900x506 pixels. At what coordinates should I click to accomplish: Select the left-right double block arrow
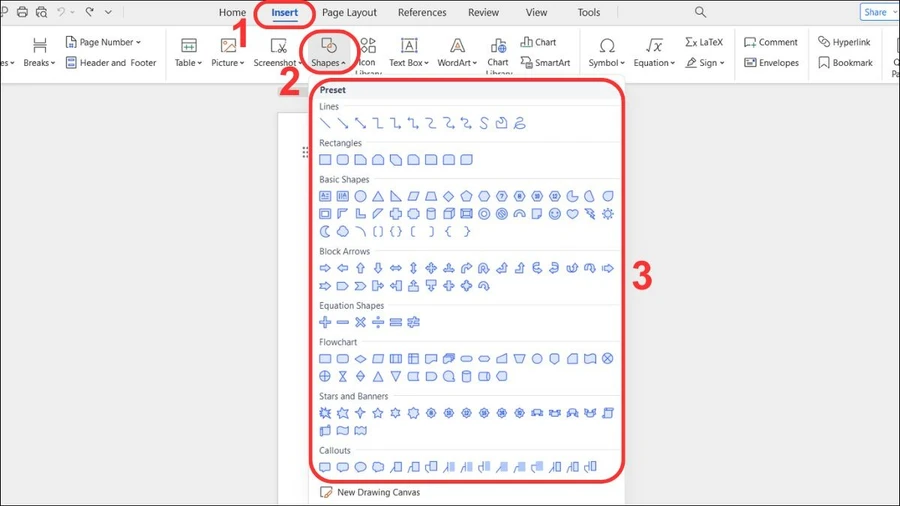click(395, 268)
